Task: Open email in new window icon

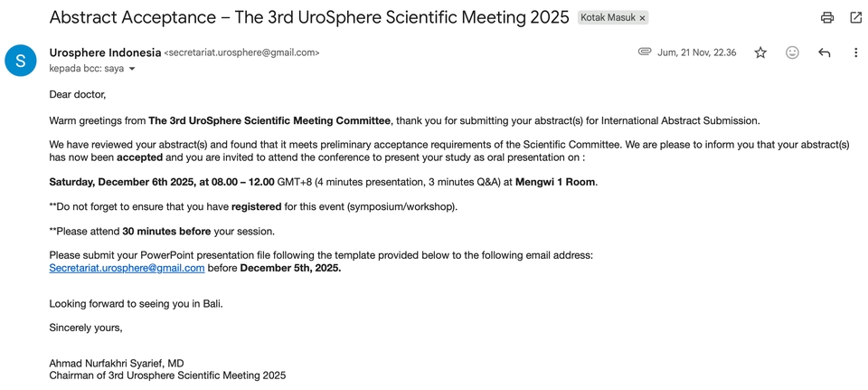Action: [855, 17]
